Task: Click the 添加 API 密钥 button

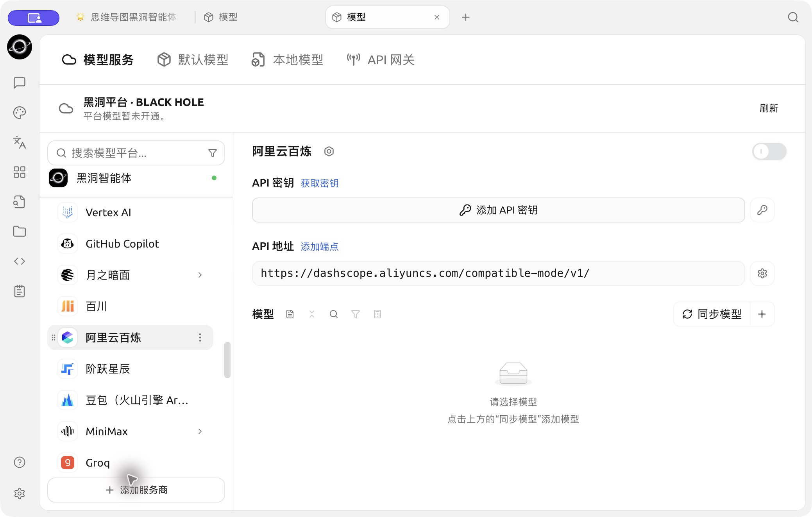Action: click(x=499, y=210)
